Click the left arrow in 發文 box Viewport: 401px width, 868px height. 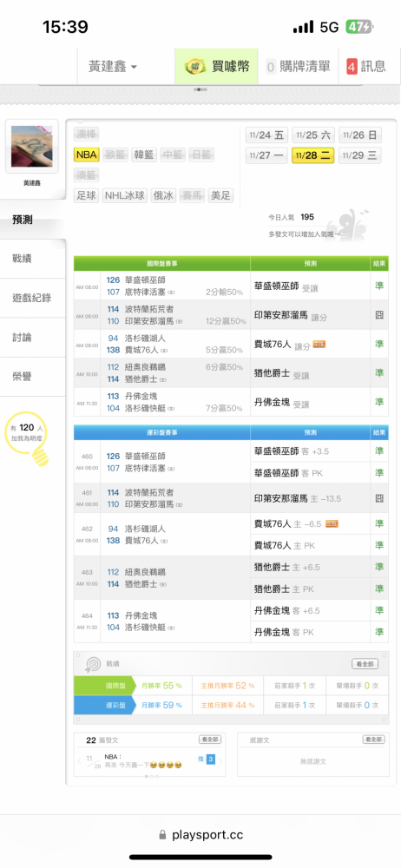click(x=79, y=760)
